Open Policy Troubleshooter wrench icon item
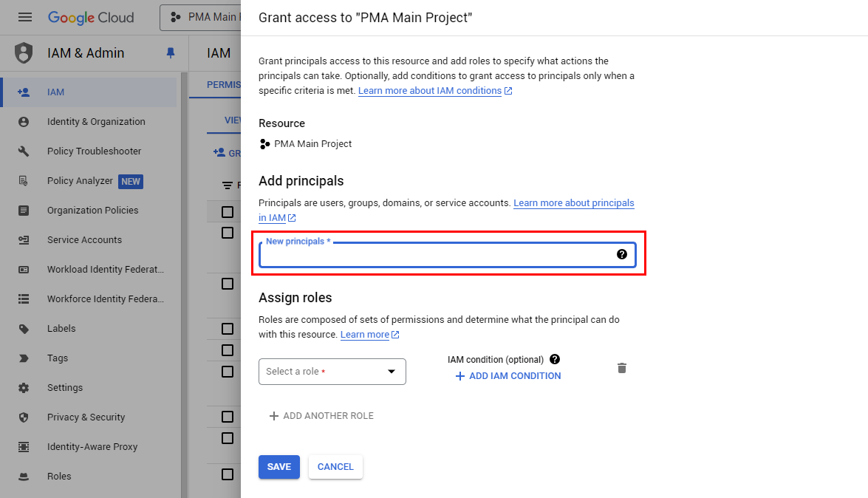Viewport: 868px width, 498px height. (94, 151)
